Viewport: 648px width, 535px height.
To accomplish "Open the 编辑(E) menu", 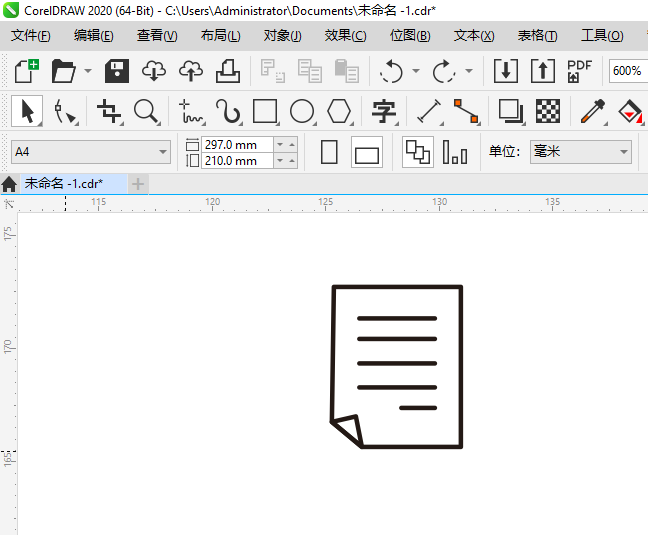I will point(94,36).
